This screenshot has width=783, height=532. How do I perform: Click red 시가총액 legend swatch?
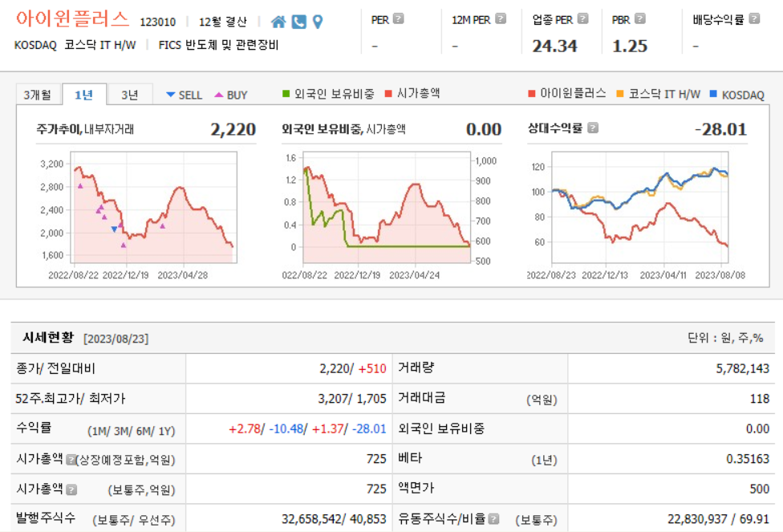pos(388,93)
